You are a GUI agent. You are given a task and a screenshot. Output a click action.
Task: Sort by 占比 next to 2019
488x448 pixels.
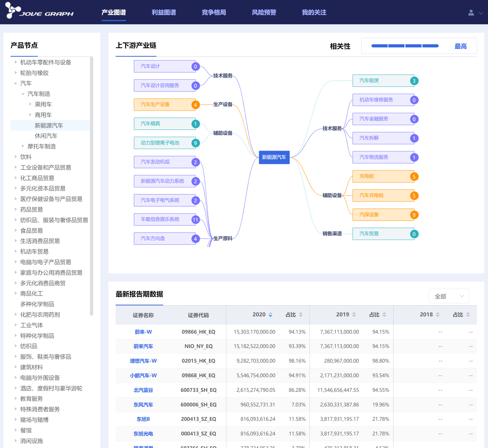click(384, 315)
